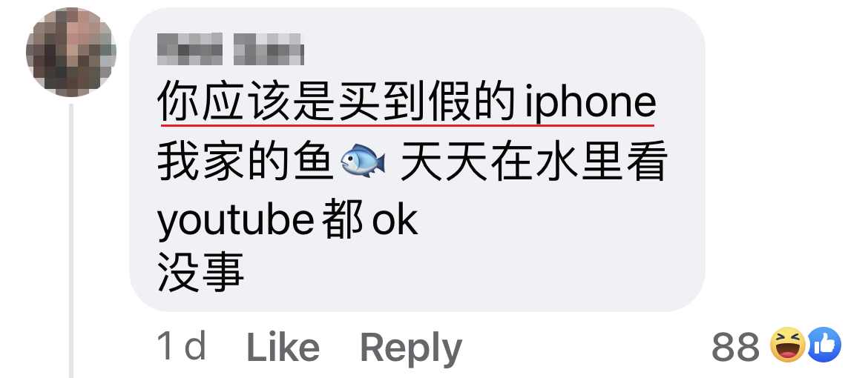The width and height of the screenshot is (868, 378).
Task: Click the word "ok" in the comment
Action: 395,220
